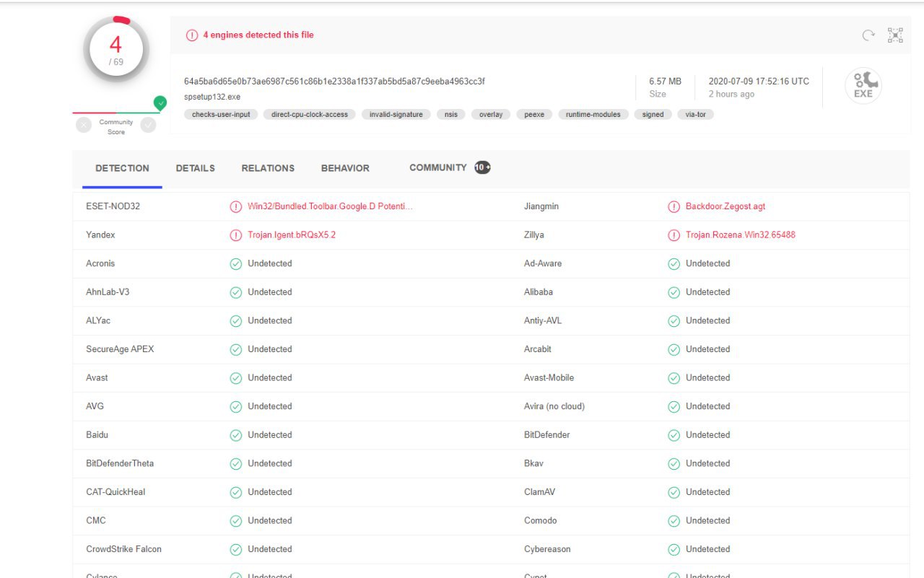Screen dimensions: 924x578
Task: Click the peexe tag
Action: [534, 114]
